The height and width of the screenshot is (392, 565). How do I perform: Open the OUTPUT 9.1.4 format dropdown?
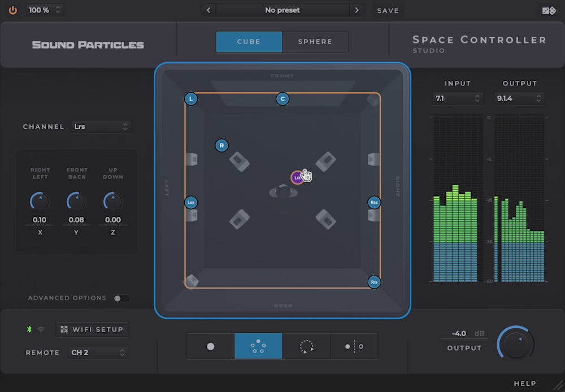[519, 98]
